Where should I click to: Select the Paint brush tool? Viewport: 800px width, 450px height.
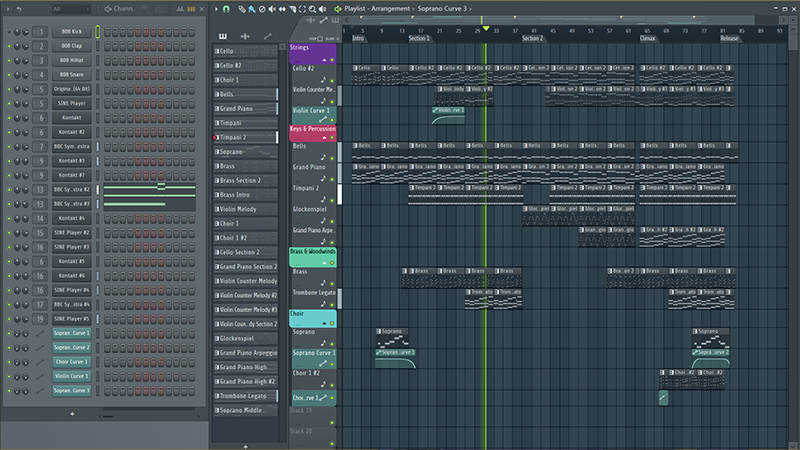252,9
